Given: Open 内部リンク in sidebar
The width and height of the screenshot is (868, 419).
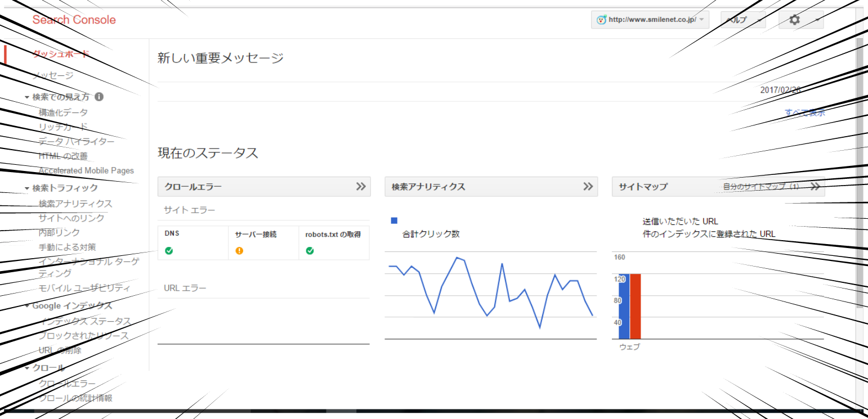Looking at the screenshot, I should 59,232.
